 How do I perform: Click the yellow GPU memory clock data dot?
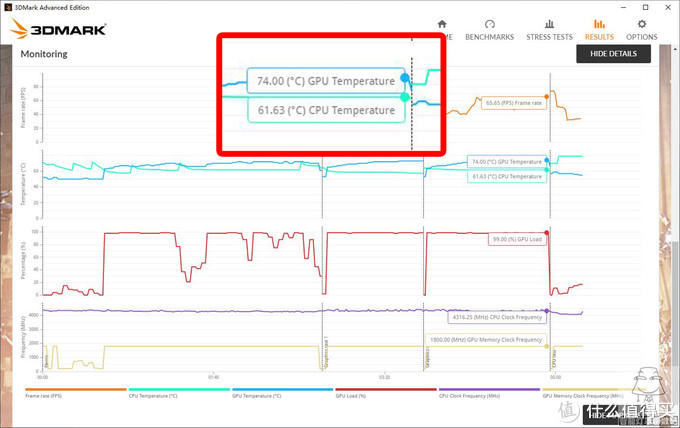coord(546,346)
